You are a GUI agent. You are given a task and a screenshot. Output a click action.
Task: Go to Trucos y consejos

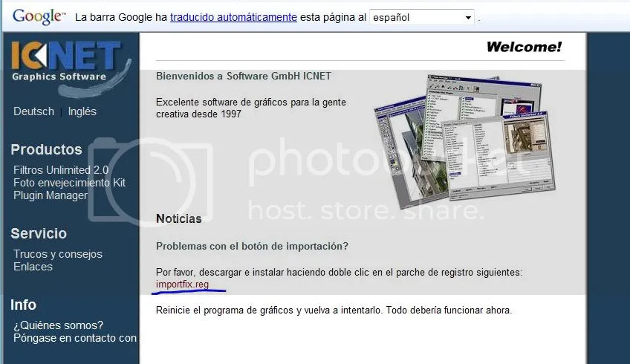click(58, 254)
